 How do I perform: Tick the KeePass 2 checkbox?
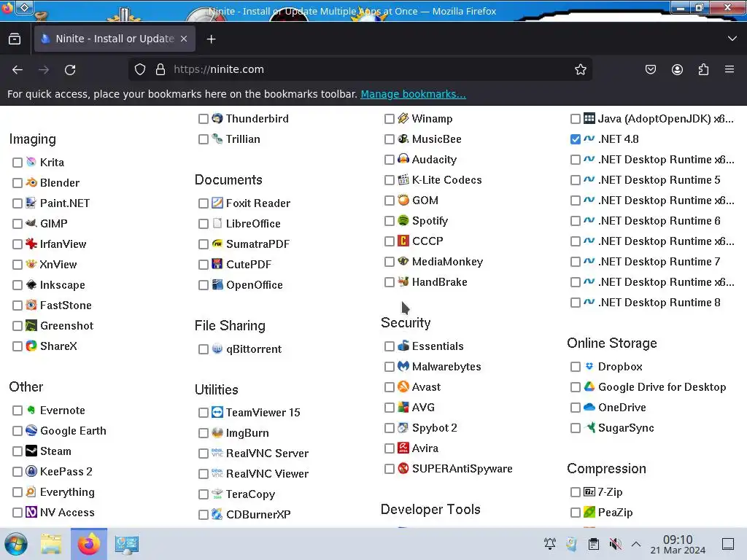point(18,472)
